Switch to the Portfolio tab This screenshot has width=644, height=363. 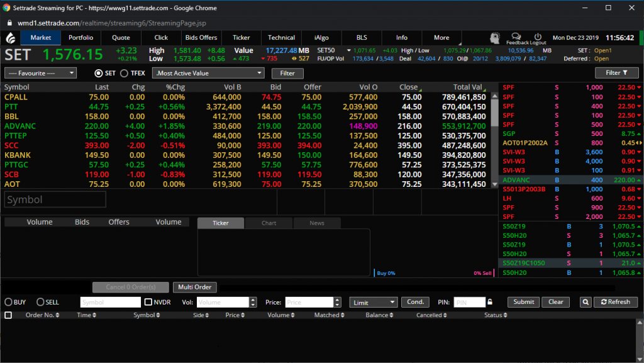tap(80, 38)
